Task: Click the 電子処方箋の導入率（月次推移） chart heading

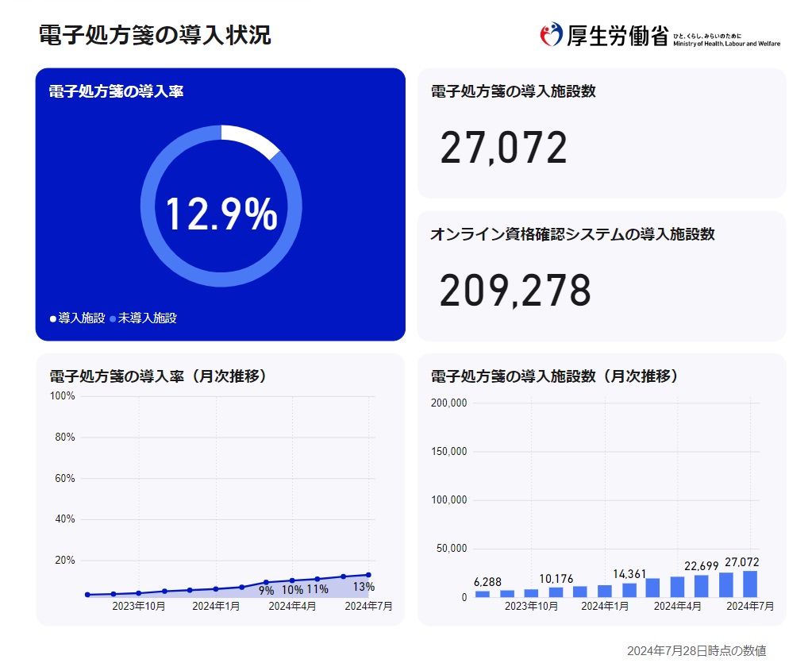Action: click(x=157, y=376)
